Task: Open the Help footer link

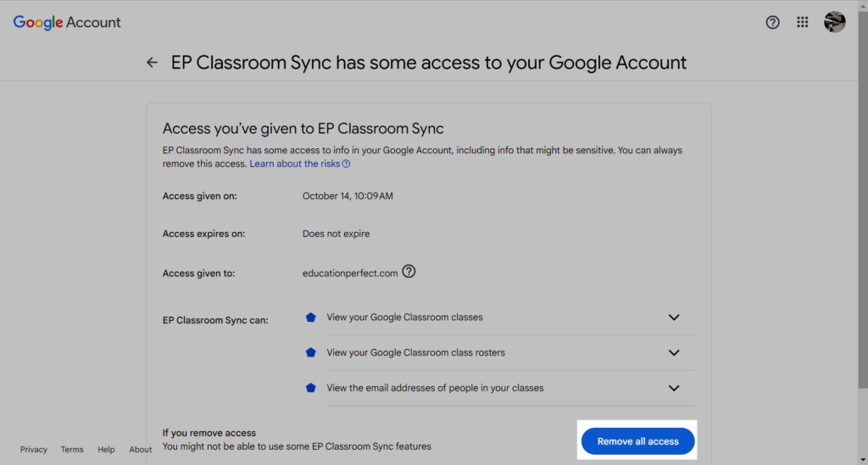Action: coord(106,450)
